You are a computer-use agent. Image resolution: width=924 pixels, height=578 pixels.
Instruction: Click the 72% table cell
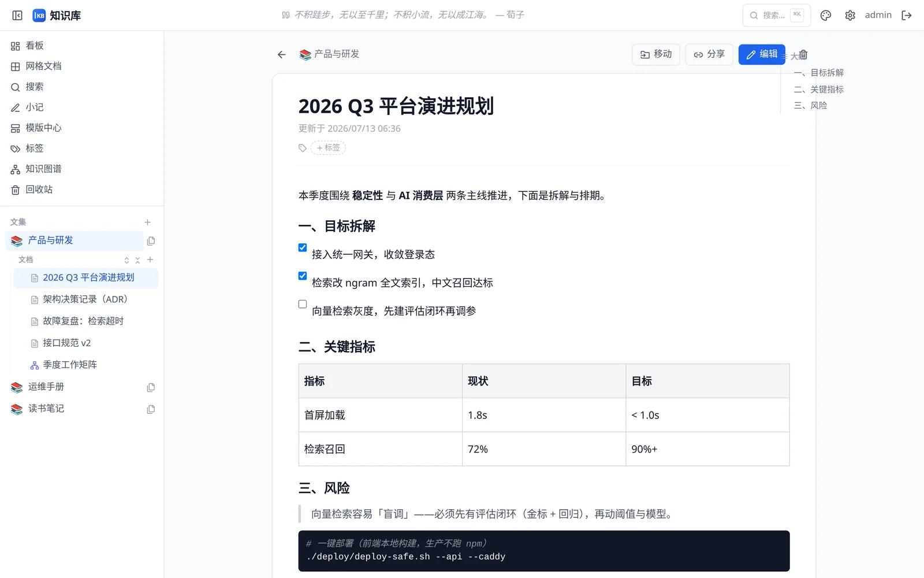544,449
